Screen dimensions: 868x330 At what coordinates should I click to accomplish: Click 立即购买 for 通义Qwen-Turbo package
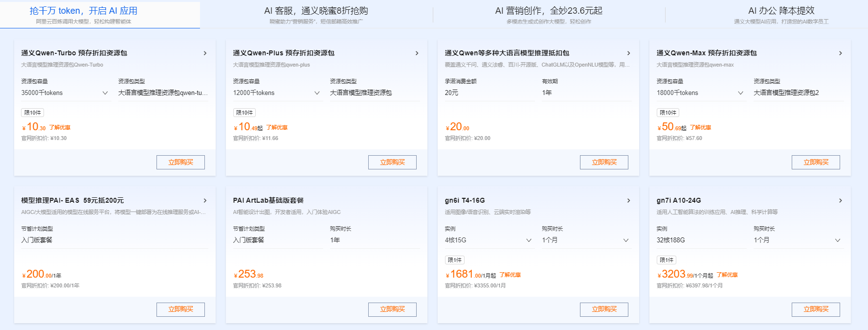click(180, 163)
